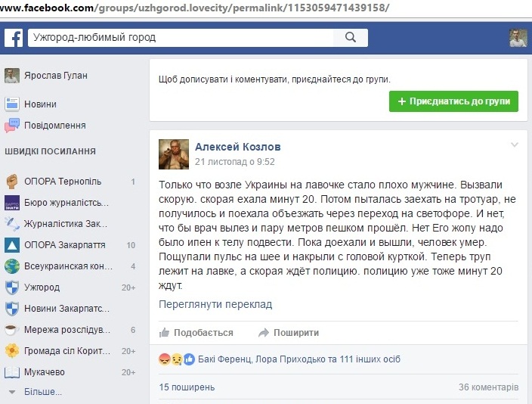Click the search field with Ужгород-любимый город
Image resolution: width=532 pixels, height=404 pixels.
click(181, 37)
